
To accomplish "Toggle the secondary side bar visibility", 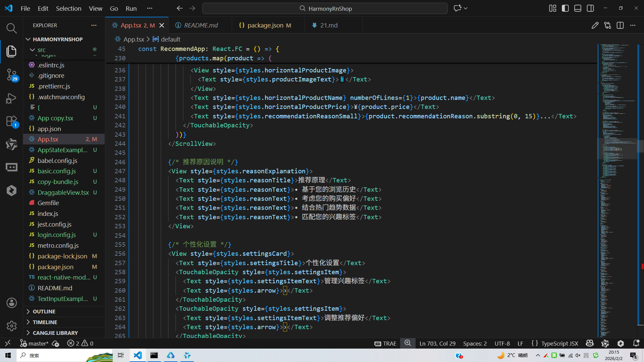I will [590, 8].
